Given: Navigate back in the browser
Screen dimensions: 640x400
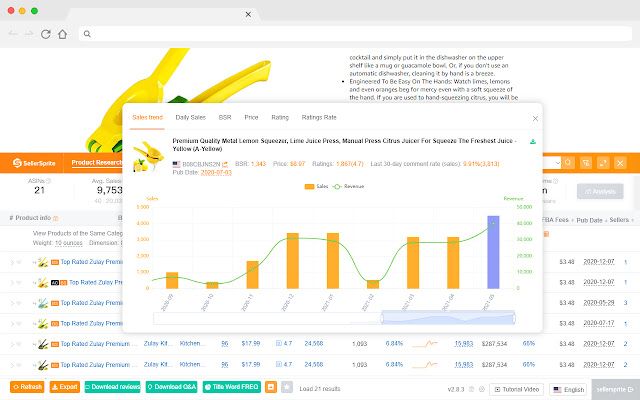Looking at the screenshot, I should [x=13, y=34].
